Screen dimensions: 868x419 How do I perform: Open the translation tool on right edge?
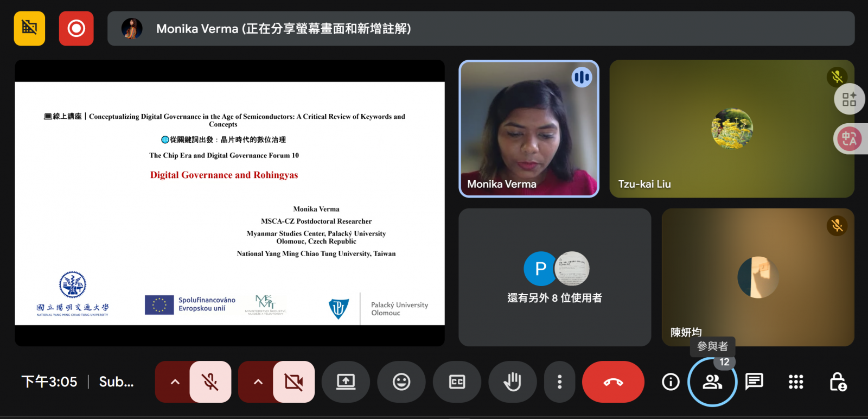(849, 139)
